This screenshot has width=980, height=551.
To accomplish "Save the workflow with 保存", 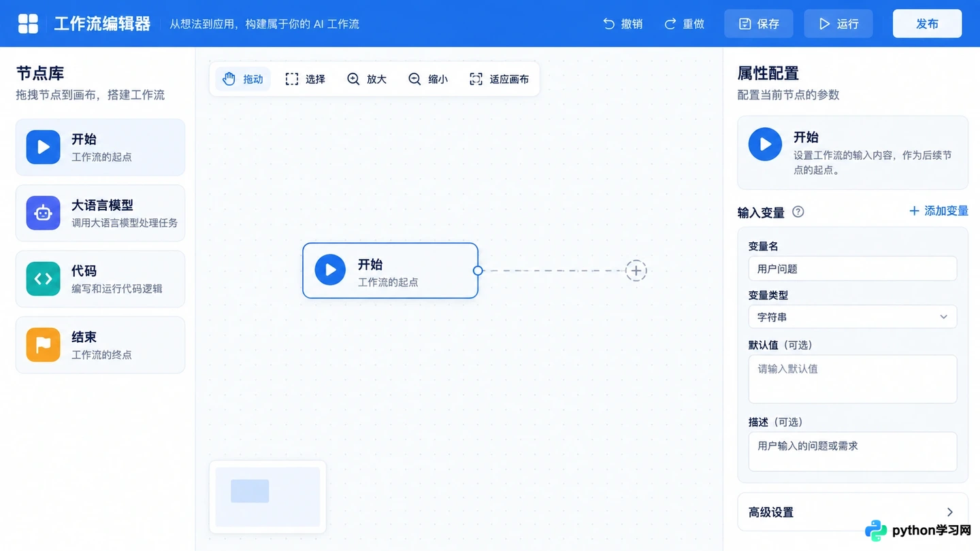I will pos(759,24).
